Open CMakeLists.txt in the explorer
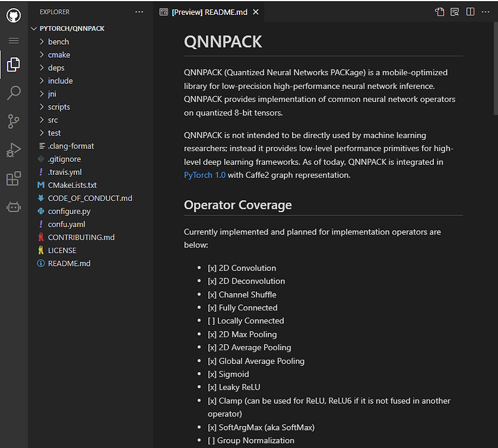The width and height of the screenshot is (498, 448). [72, 185]
